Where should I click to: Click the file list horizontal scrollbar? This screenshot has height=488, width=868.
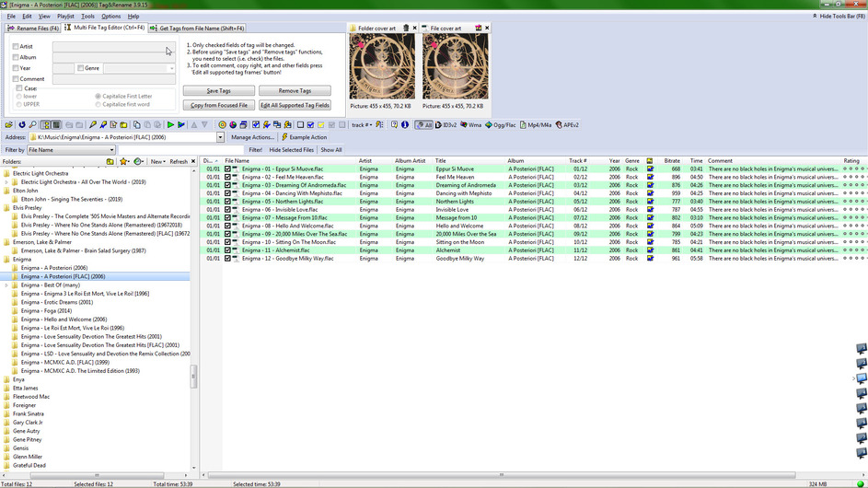point(501,475)
